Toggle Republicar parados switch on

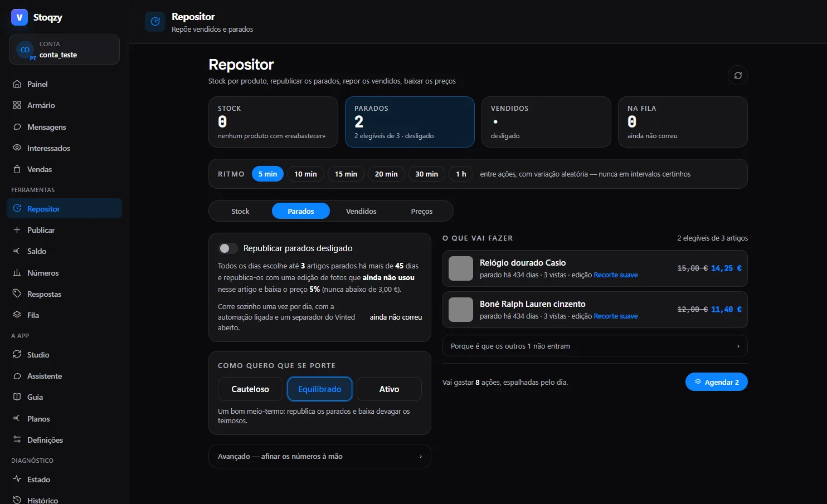coord(228,248)
